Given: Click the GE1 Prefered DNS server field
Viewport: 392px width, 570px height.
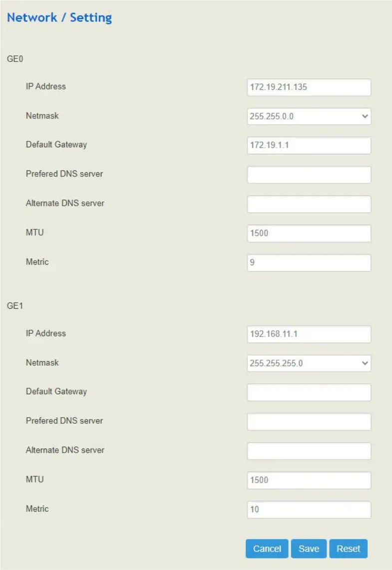Looking at the screenshot, I should click(x=309, y=422).
